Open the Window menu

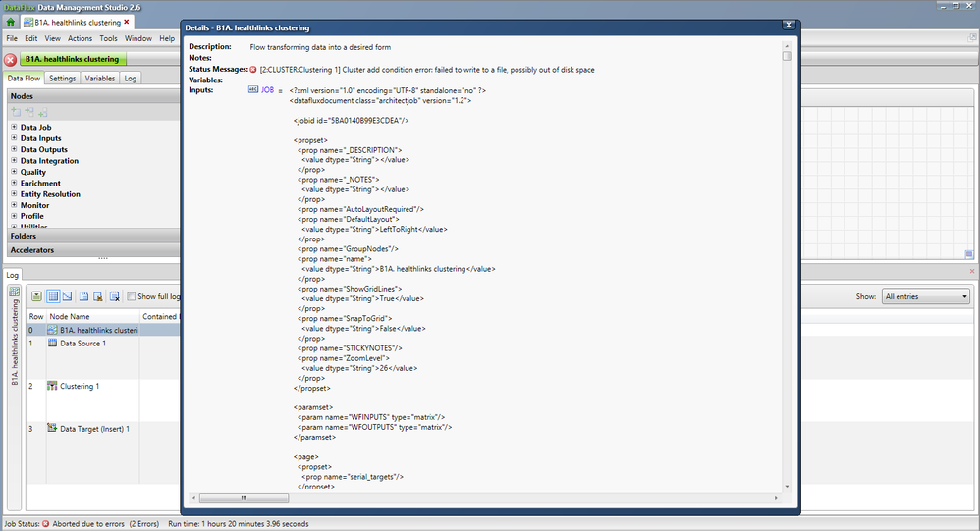tap(138, 38)
